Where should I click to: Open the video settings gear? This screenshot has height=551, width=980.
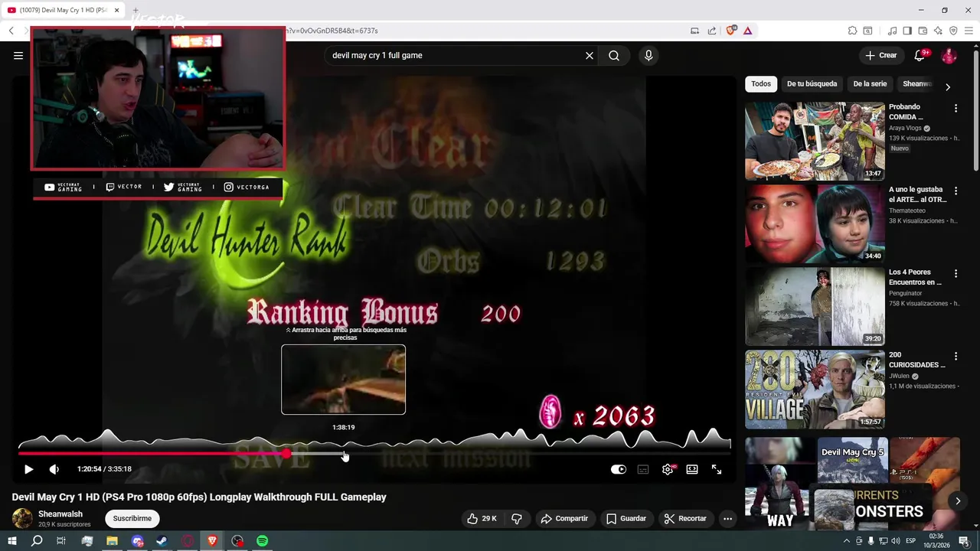[x=668, y=469]
